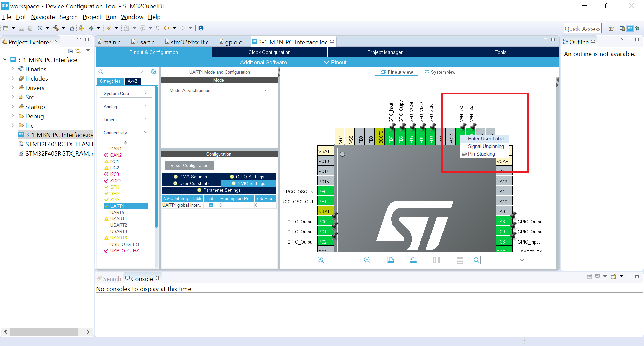The height and width of the screenshot is (346, 644).
Task: Collapse all in Project Explorer
Action: point(70,51)
